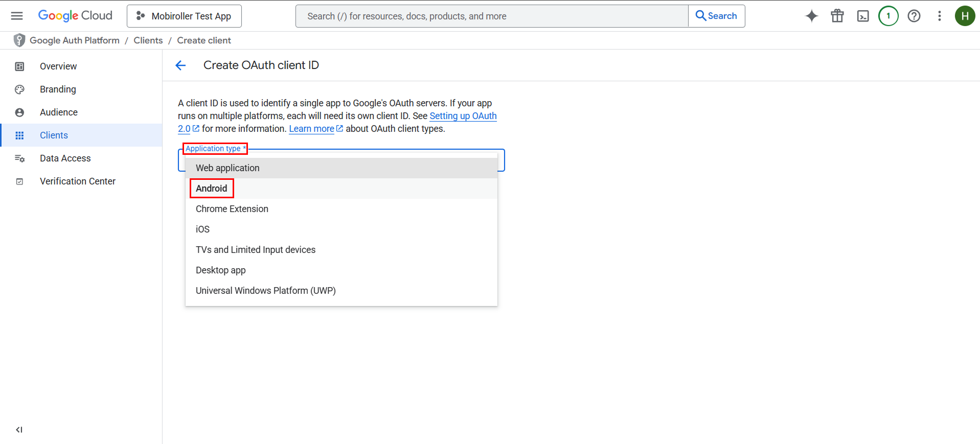The height and width of the screenshot is (444, 980).
Task: Click the Google Auth Platform shield icon
Action: pyautogui.click(x=19, y=40)
